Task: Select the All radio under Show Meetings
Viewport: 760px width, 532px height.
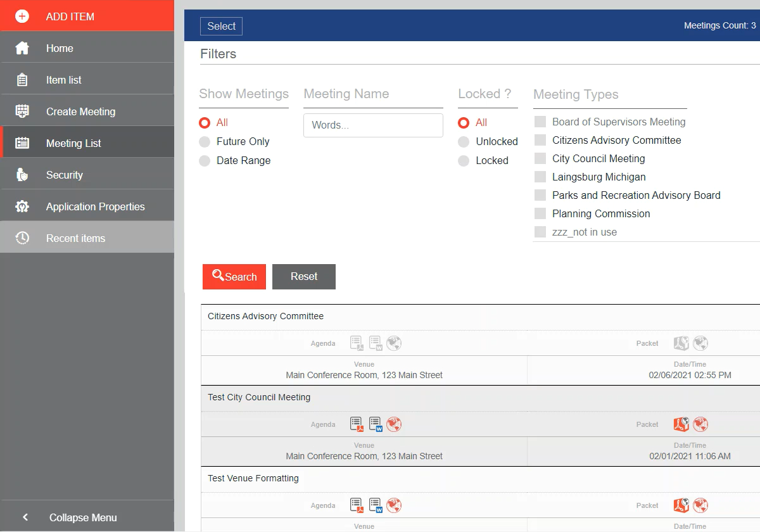Action: pos(204,123)
